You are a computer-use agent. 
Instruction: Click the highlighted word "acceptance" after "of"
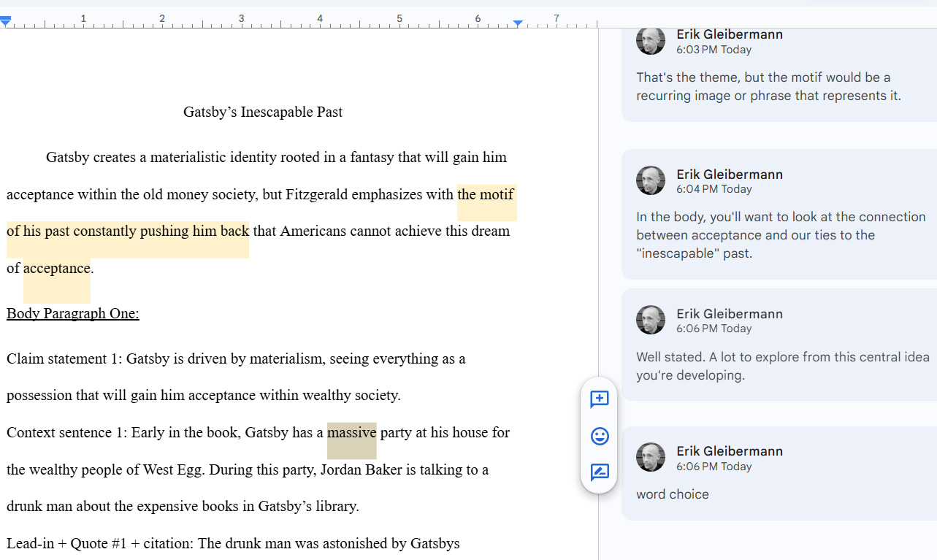click(56, 268)
